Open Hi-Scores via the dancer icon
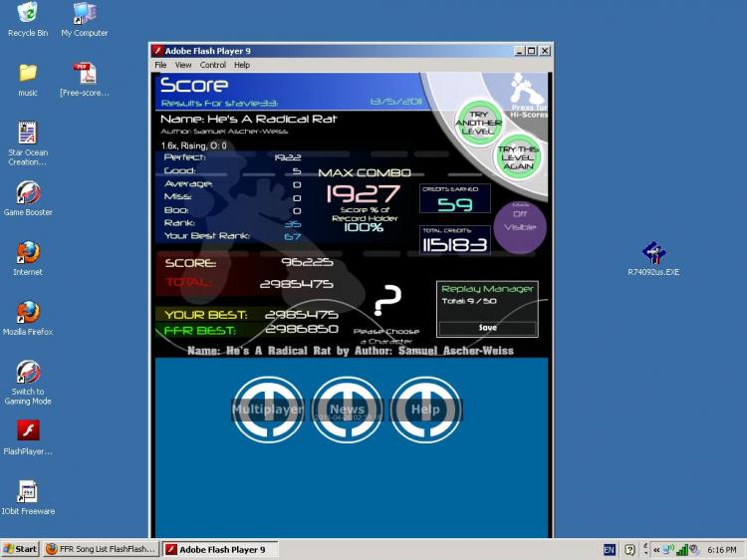The width and height of the screenshot is (747, 560). coord(527,93)
